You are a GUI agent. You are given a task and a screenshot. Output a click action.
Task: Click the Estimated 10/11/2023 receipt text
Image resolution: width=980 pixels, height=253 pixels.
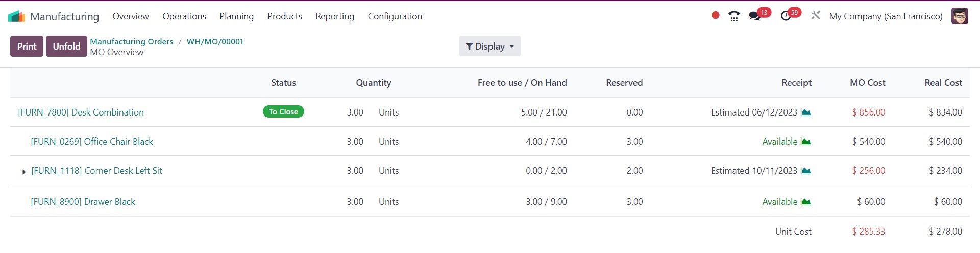point(754,171)
